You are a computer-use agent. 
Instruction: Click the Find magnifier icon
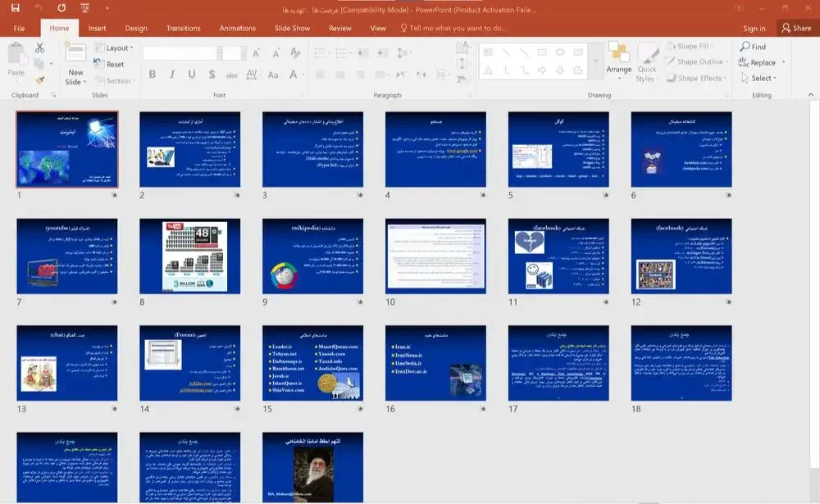745,48
